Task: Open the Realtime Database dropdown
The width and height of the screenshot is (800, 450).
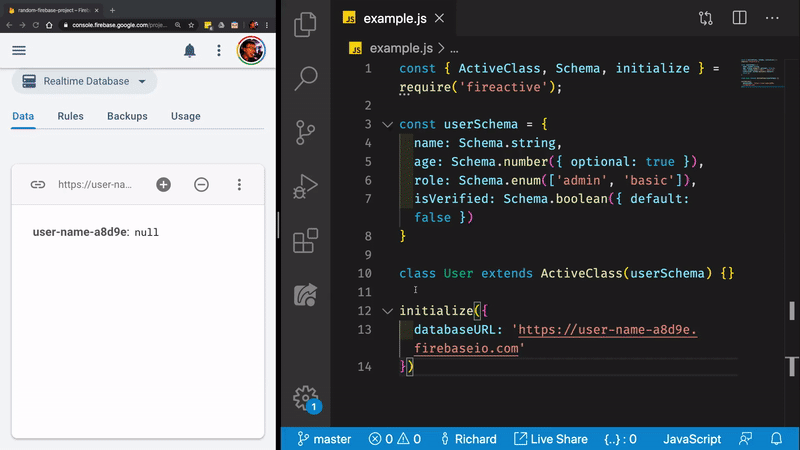Action: tap(85, 81)
